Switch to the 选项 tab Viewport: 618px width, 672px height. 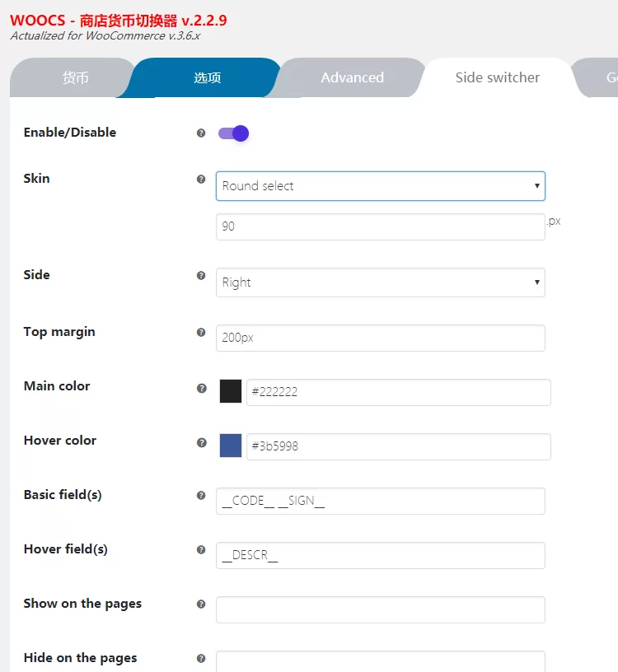coord(207,77)
